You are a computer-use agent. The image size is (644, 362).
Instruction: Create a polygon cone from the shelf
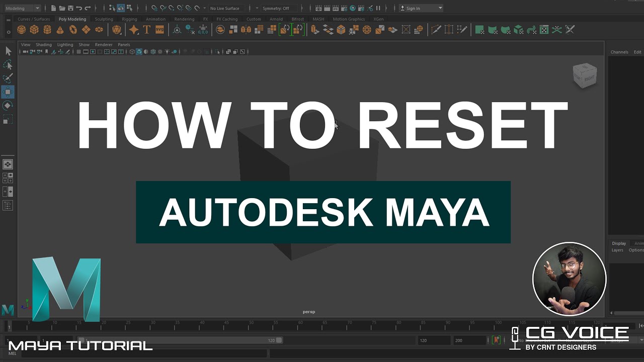(x=60, y=30)
